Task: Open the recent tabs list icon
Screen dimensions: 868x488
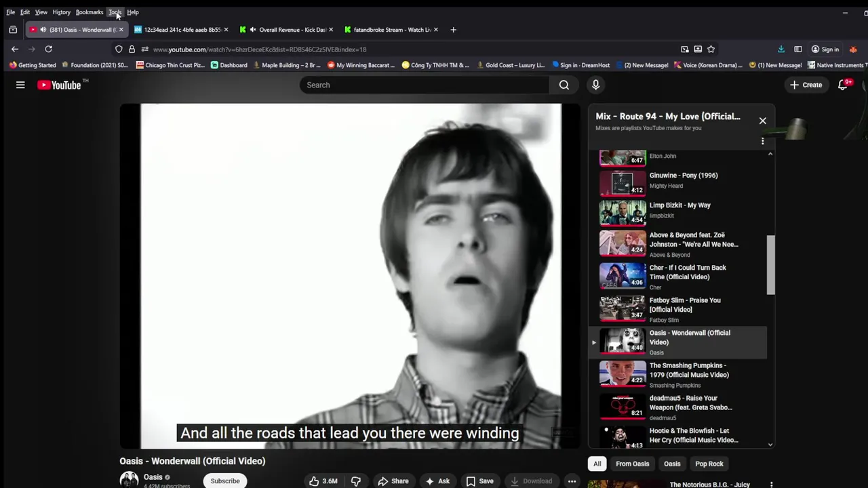Action: click(13, 30)
